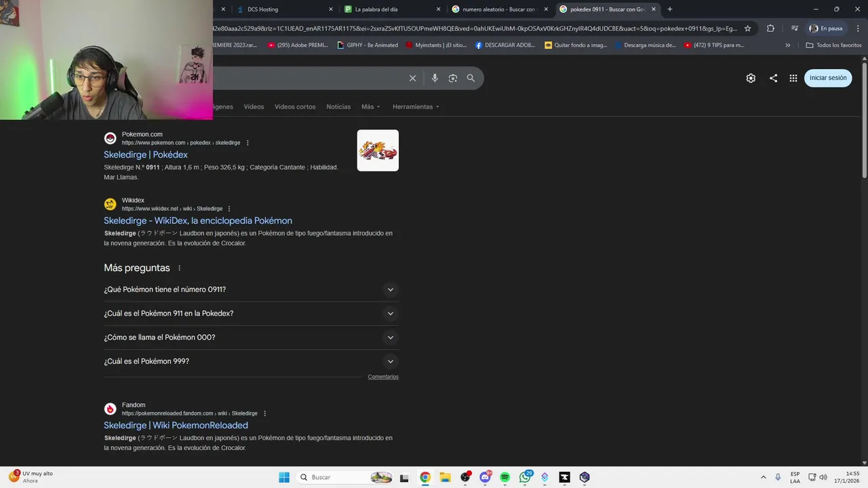
Task: Bookmark this page with the star icon
Action: coord(747,28)
